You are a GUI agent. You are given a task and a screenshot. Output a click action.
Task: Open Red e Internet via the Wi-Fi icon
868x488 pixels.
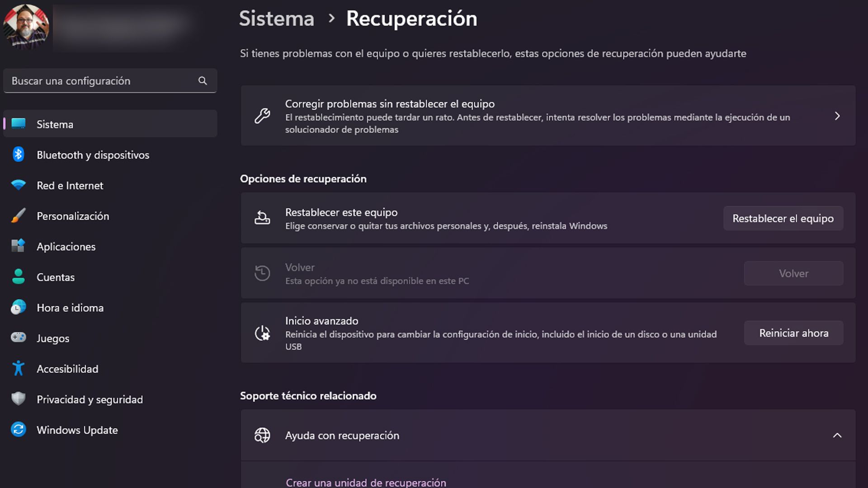point(19,185)
